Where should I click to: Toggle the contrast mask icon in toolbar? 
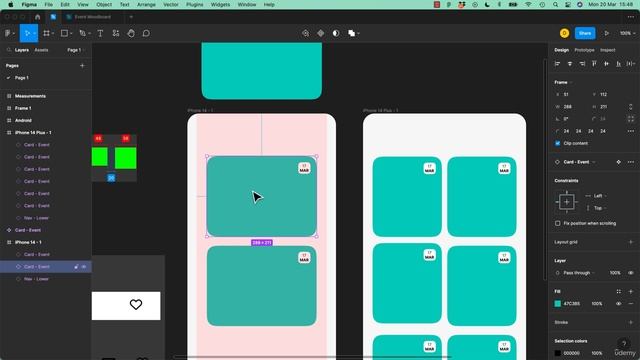click(x=336, y=33)
